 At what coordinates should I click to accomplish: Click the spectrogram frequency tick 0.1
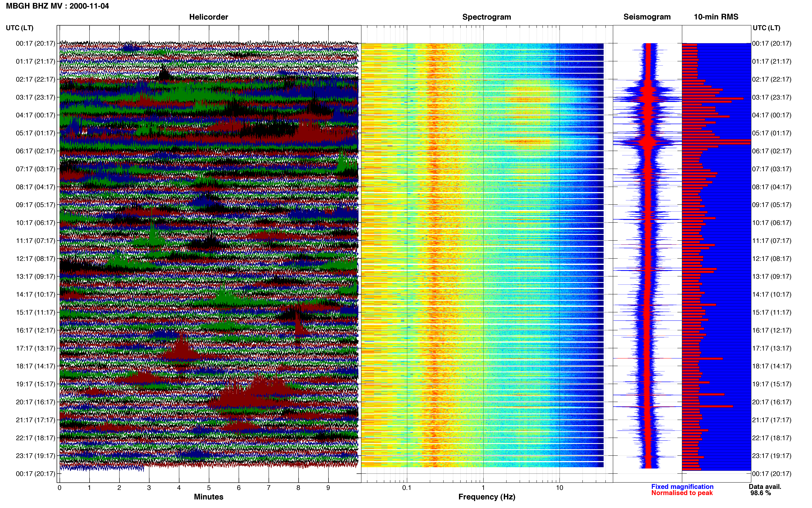[x=407, y=488]
